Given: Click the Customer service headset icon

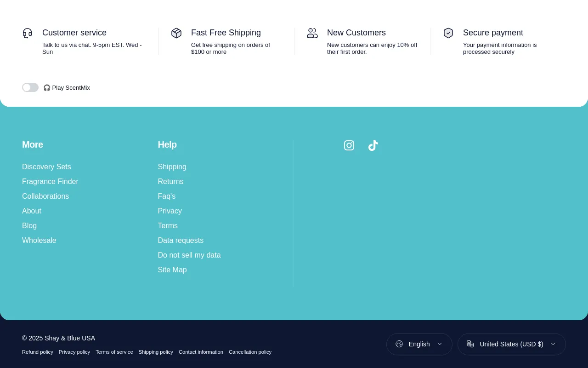Looking at the screenshot, I should tap(28, 33).
